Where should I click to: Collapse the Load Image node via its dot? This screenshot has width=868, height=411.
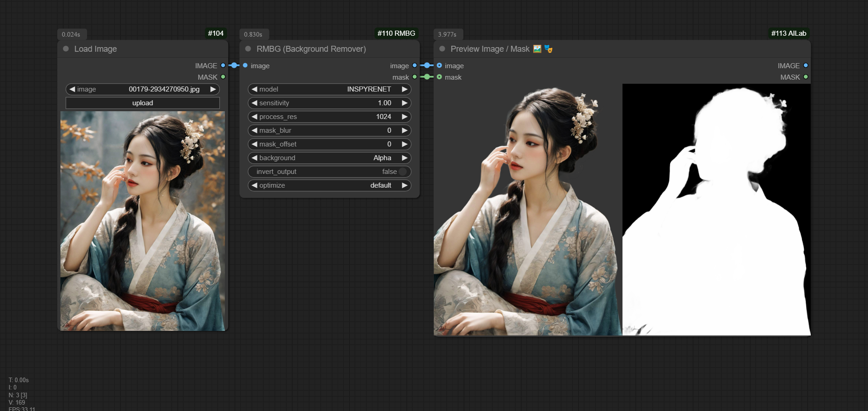66,49
